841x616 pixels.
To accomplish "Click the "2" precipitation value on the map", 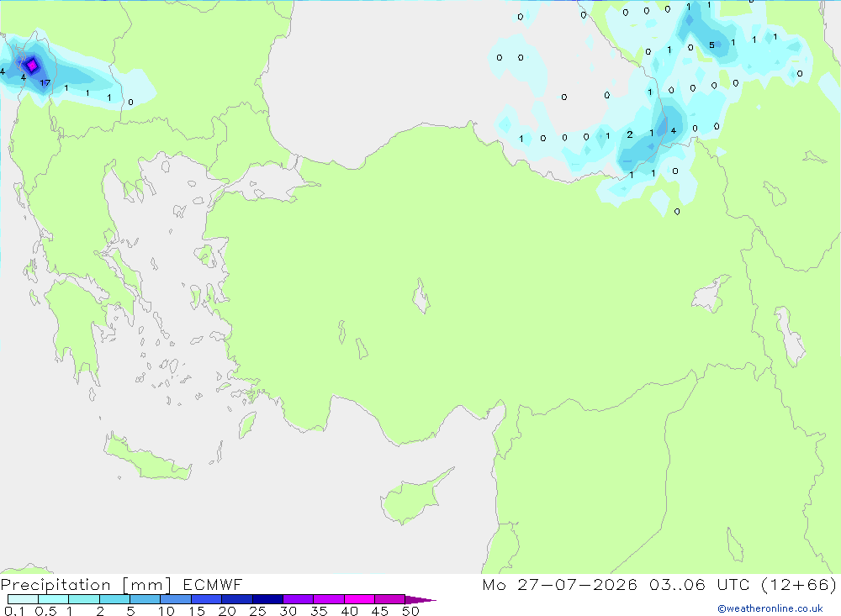I will [630, 134].
